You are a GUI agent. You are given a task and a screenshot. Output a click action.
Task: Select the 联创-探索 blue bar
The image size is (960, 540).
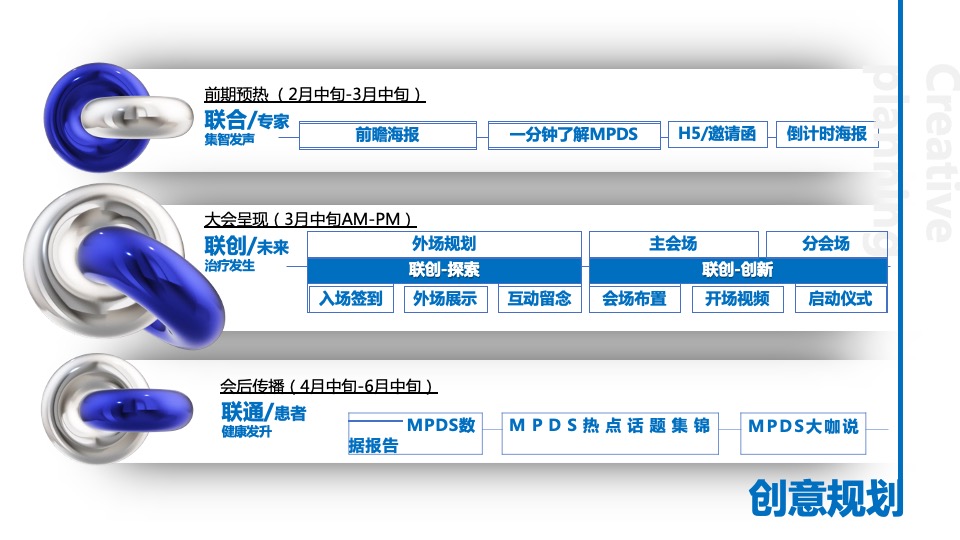[x=444, y=270]
